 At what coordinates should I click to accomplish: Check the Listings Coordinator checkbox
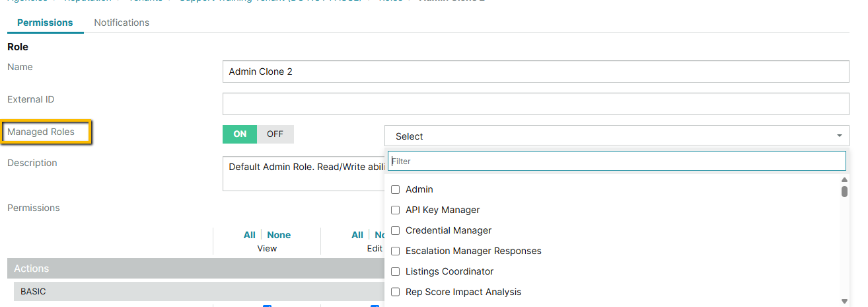point(396,271)
